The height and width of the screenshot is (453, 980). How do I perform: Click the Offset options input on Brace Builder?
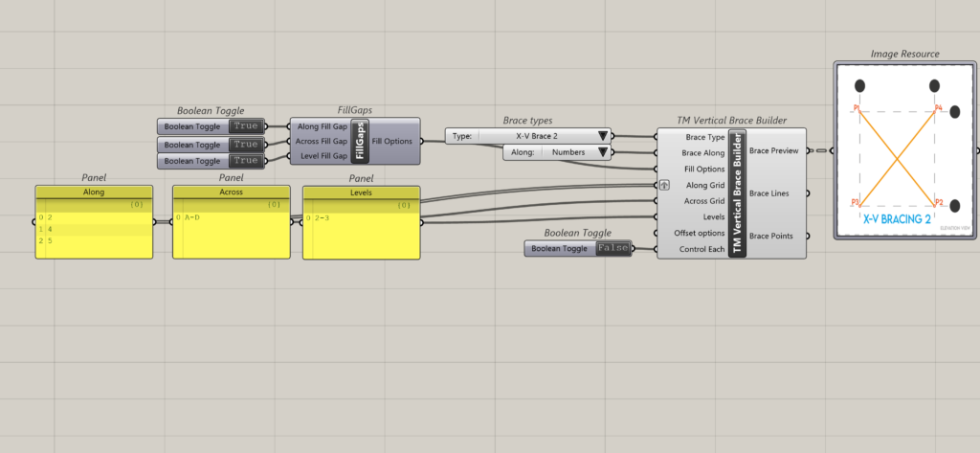point(697,234)
